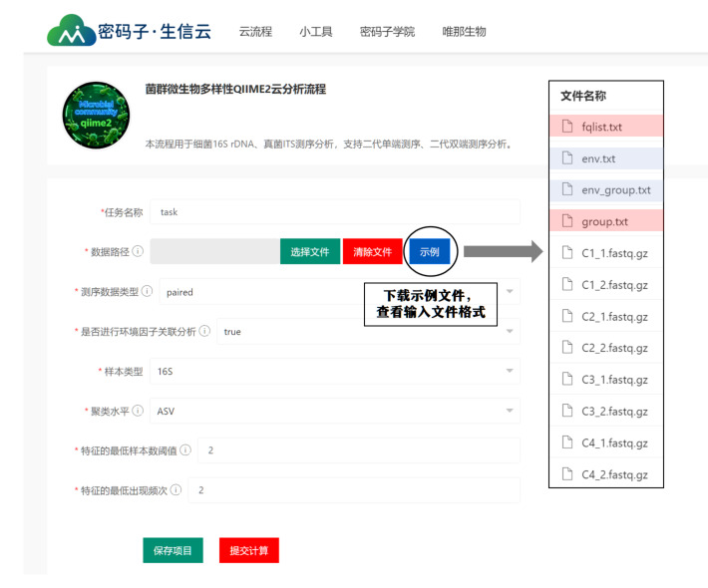The width and height of the screenshot is (708, 588).
Task: Click info icon next to 数据路径
Action: click(x=138, y=251)
